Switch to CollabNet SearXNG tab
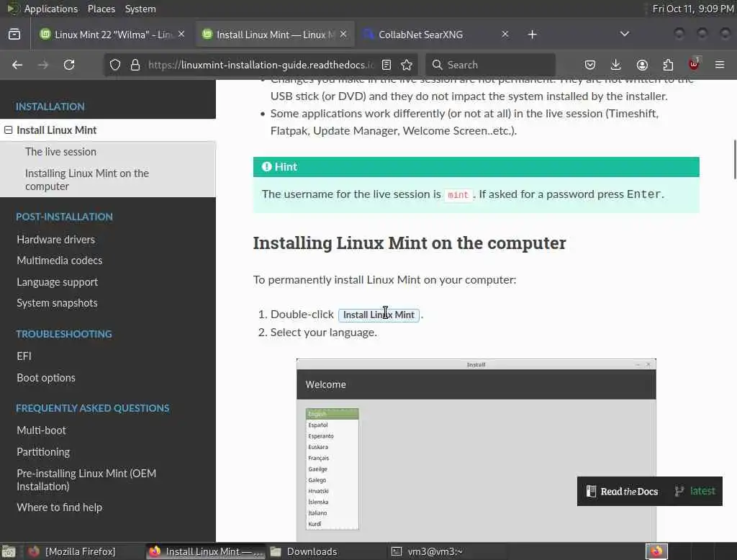 tap(436, 35)
